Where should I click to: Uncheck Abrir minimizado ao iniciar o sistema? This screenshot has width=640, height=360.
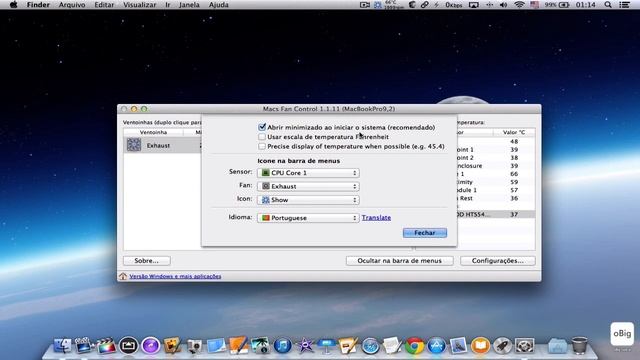[262, 127]
